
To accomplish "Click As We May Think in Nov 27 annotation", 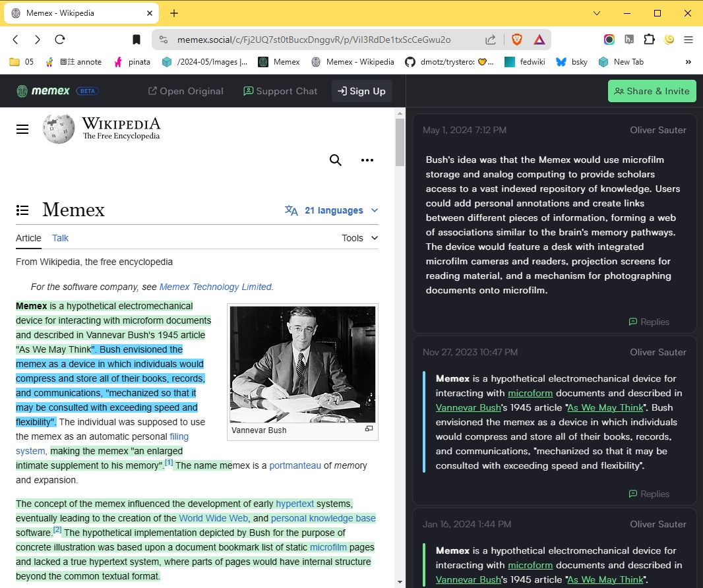I will coord(605,407).
